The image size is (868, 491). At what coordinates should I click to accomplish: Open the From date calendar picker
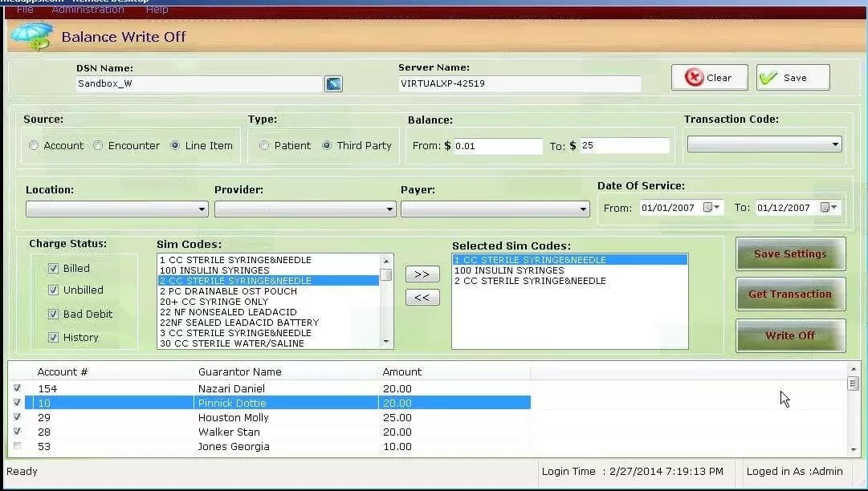point(711,206)
